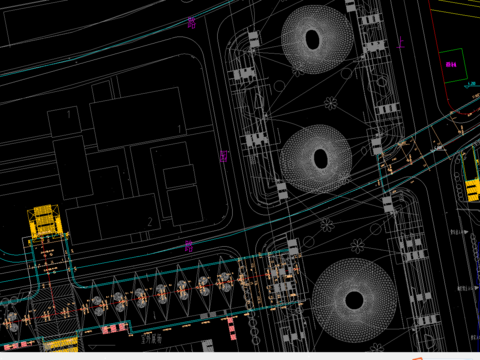
Task: Select small circle left of the top dome
Action: pos(279,86)
